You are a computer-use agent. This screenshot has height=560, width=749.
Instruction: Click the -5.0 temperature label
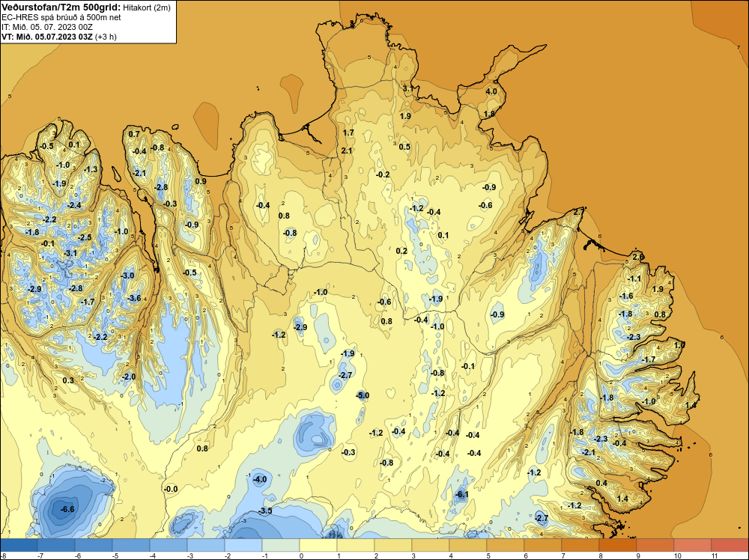click(363, 395)
